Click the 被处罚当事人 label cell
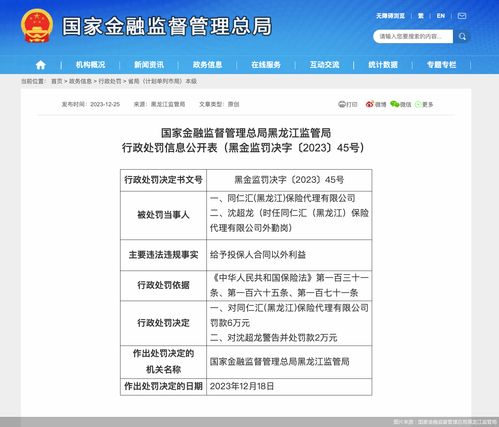The image size is (499, 427). tap(163, 215)
